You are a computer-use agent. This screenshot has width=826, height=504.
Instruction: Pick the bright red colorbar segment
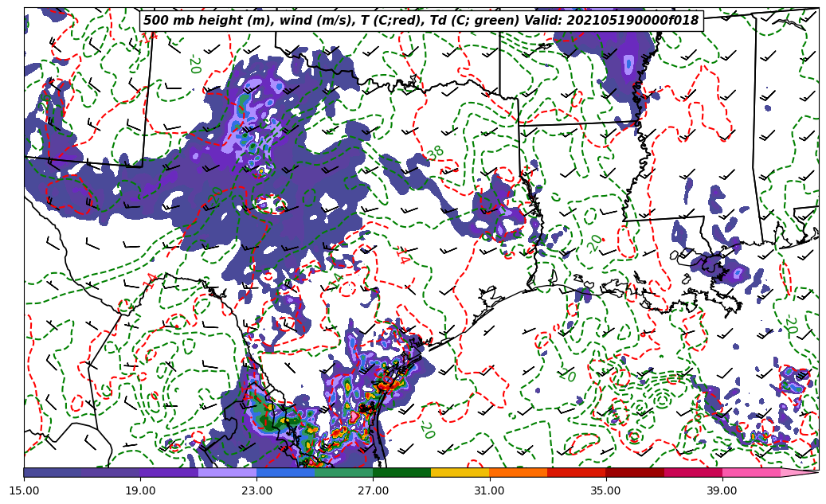576,472
